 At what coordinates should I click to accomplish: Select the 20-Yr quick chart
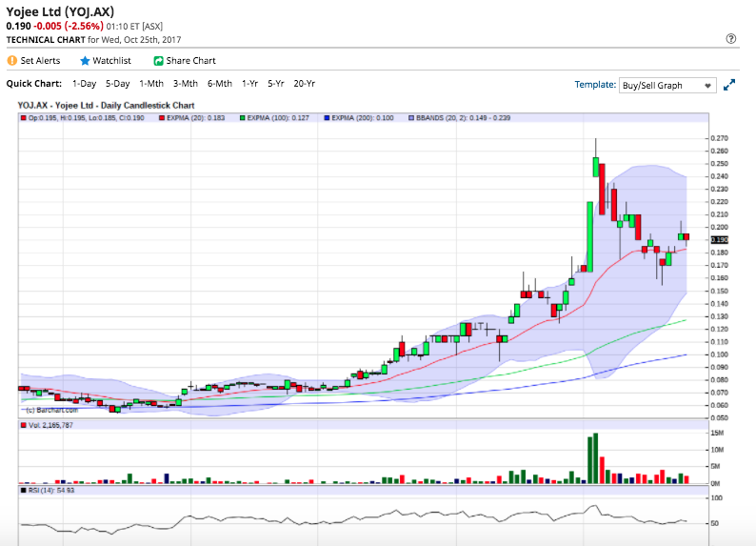coord(305,84)
